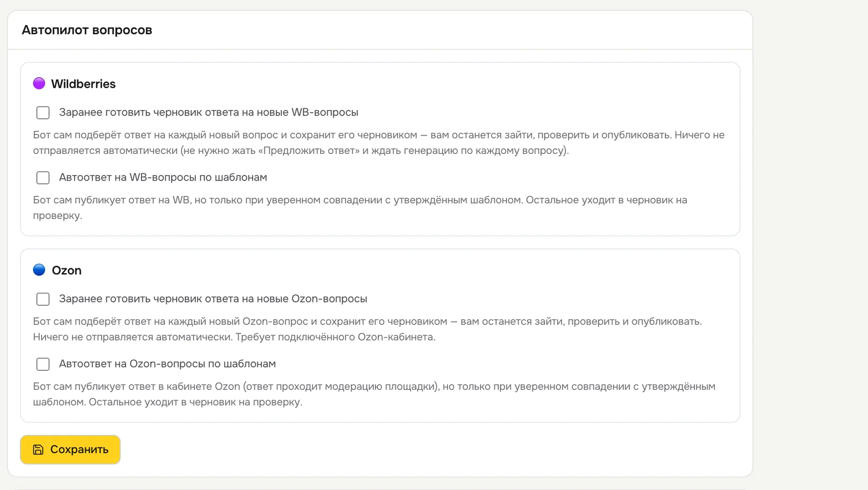
Task: Click label Автоответ на WB-вопросы по шаблонам
Action: tap(163, 177)
